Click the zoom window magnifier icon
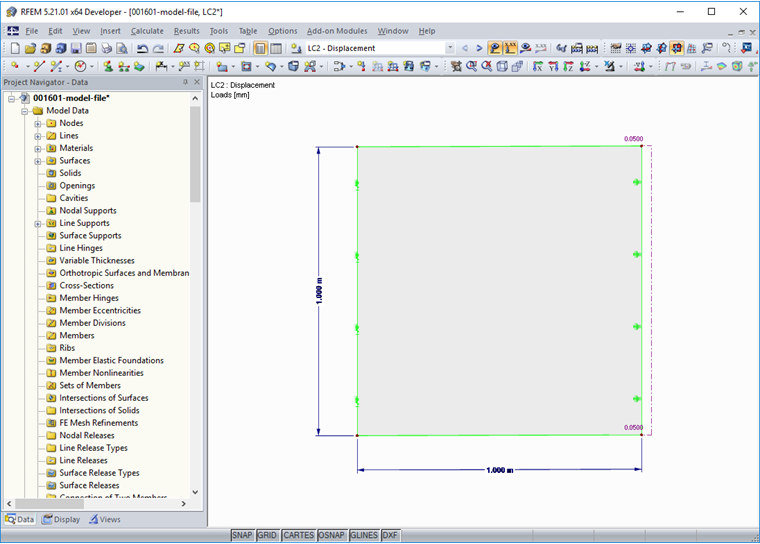The height and width of the screenshot is (544, 760). click(x=471, y=66)
